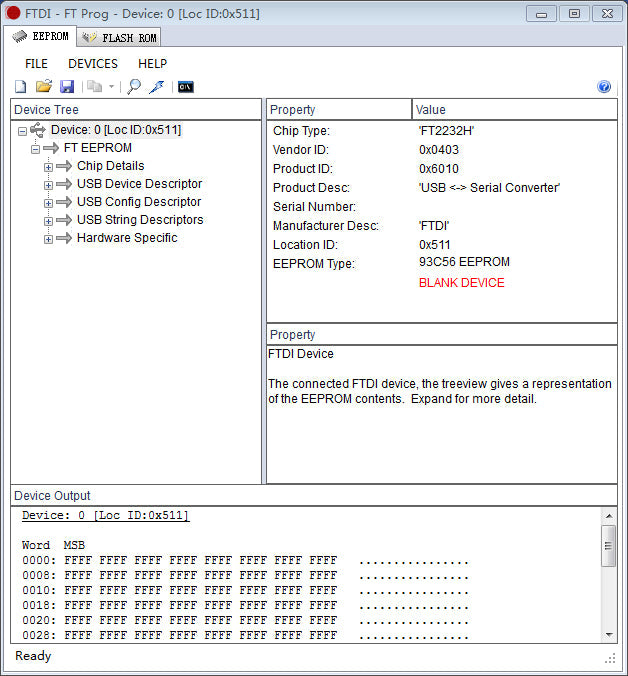
Task: Click the Device Output scrollbar down arrow
Action: tap(609, 634)
